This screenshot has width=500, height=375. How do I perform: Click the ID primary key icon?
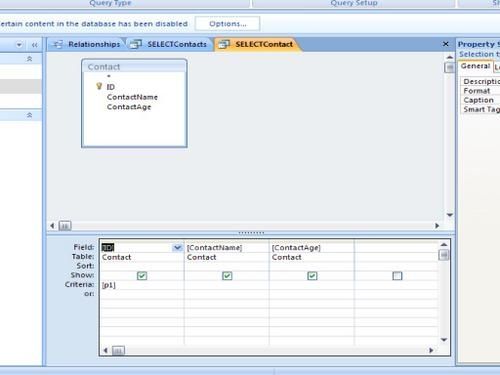point(99,86)
